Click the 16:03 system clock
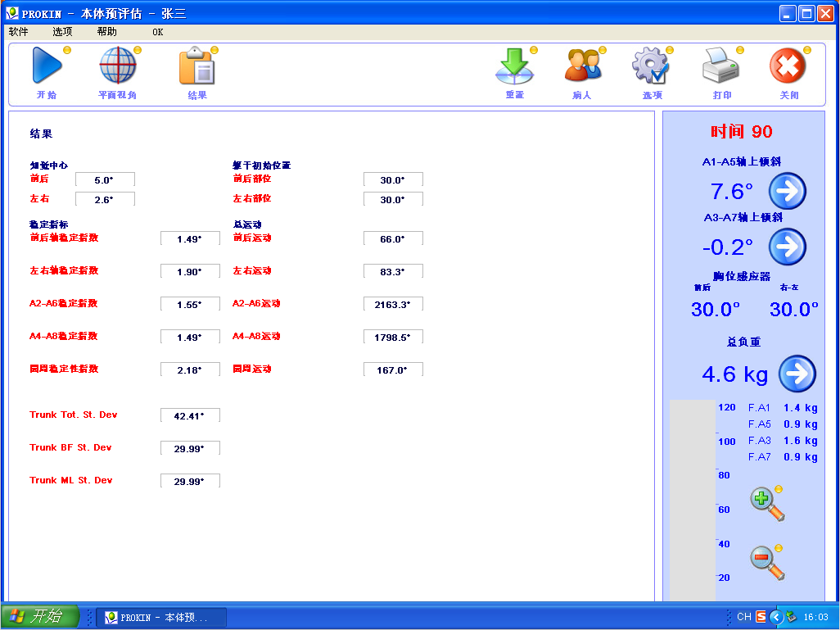Image resolution: width=840 pixels, height=630 pixels. (x=815, y=617)
